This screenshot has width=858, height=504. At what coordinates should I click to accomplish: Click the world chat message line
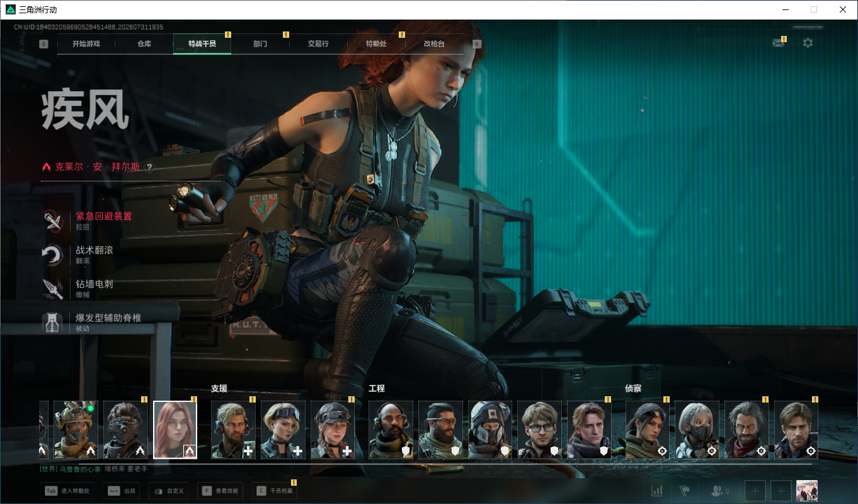(x=94, y=469)
